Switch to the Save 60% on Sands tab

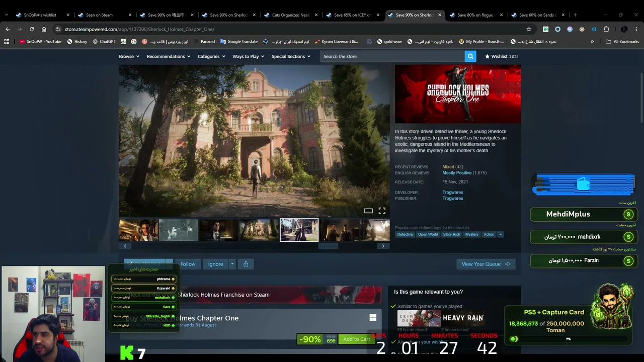[x=538, y=15]
